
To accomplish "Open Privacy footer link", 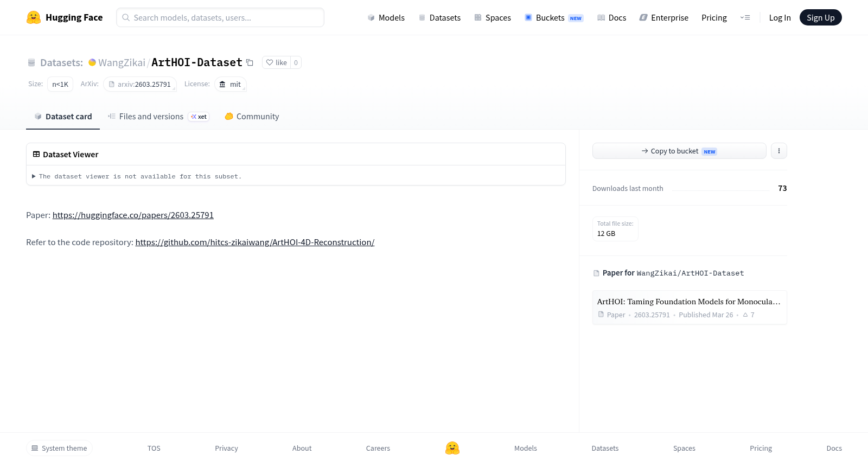I will pyautogui.click(x=226, y=448).
